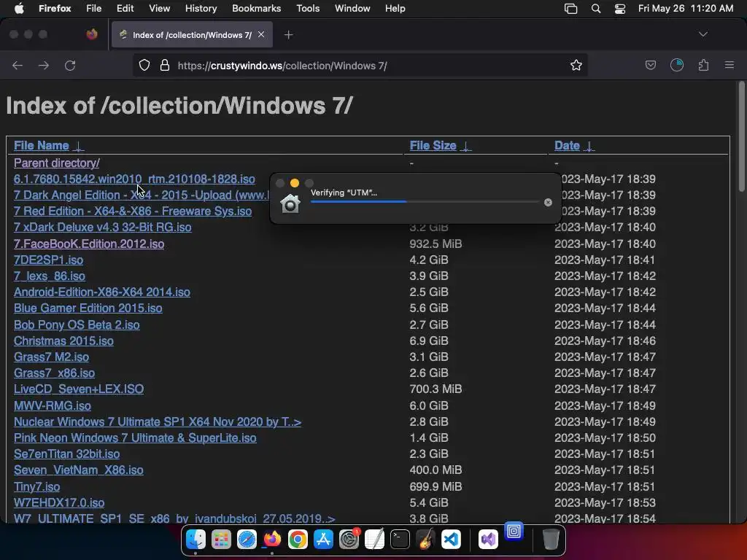This screenshot has height=560, width=747.
Task: Open the Trash in the Dock
Action: coord(550,540)
